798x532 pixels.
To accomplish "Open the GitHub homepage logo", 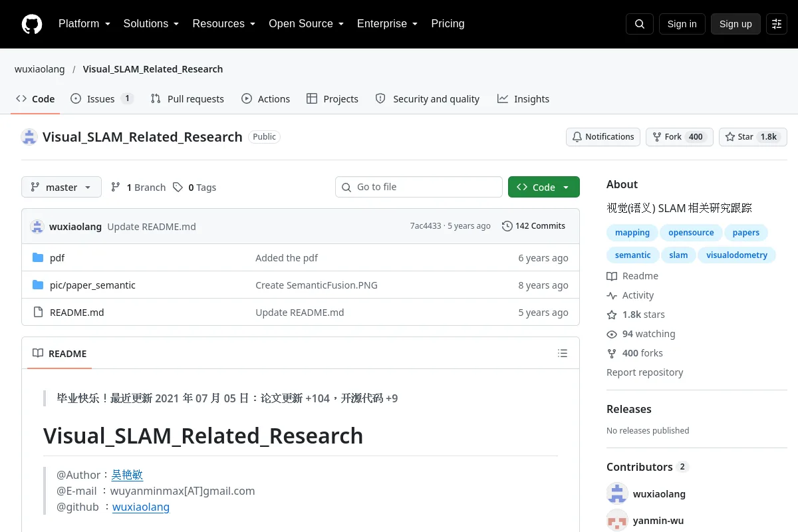I will (32, 24).
